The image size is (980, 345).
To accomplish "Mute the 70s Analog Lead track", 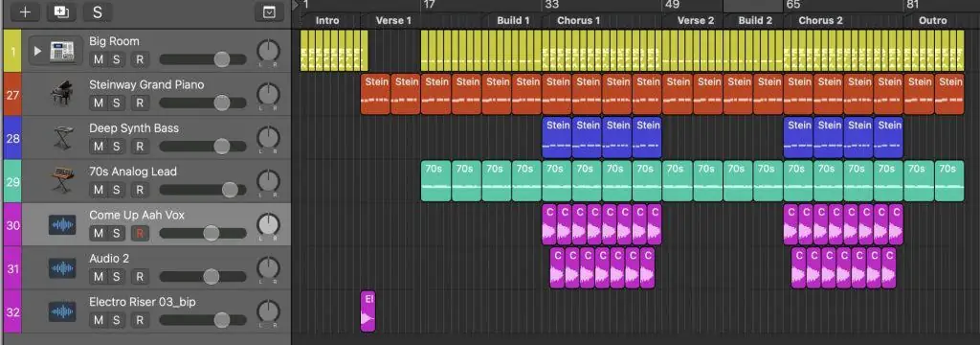I will click(x=99, y=190).
